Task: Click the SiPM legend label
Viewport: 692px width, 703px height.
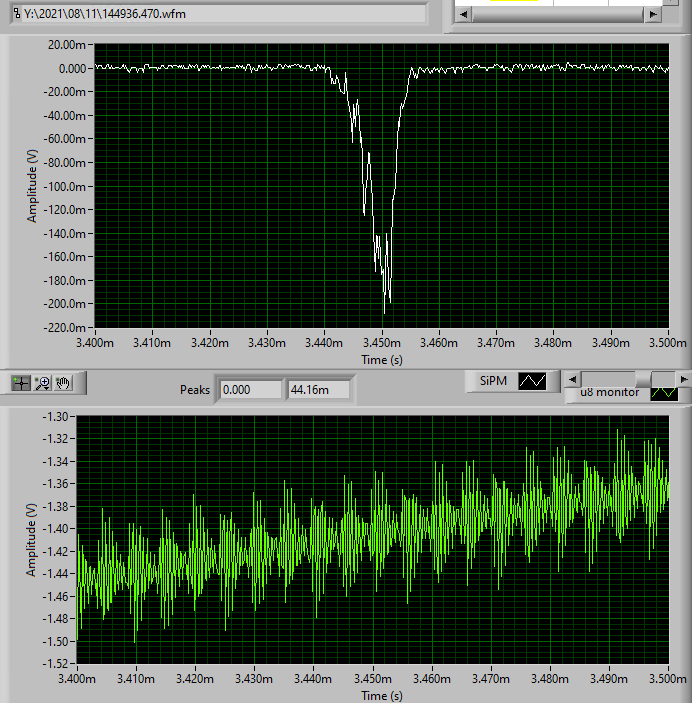Action: point(494,381)
